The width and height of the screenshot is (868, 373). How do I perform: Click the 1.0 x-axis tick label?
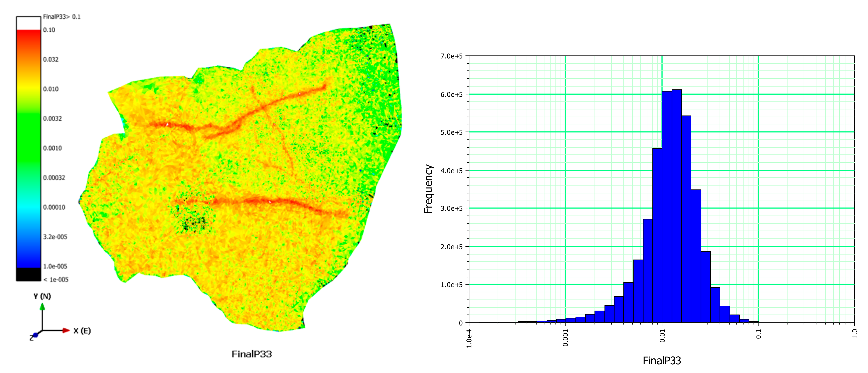coord(855,334)
